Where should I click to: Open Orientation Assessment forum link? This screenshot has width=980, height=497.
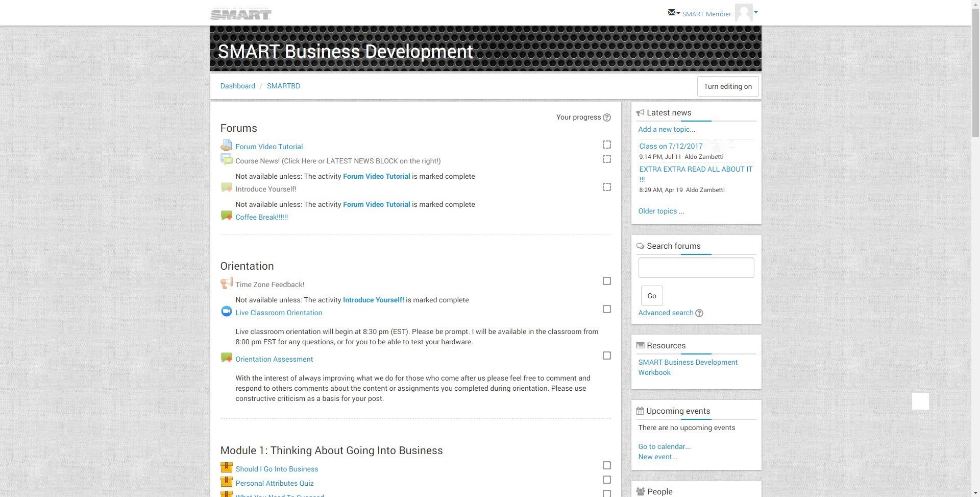point(274,359)
